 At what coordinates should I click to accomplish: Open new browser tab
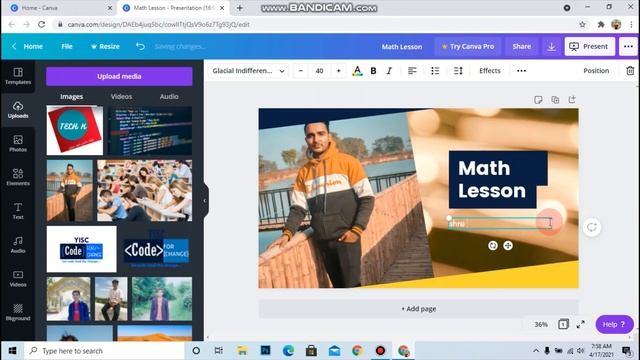(x=240, y=8)
